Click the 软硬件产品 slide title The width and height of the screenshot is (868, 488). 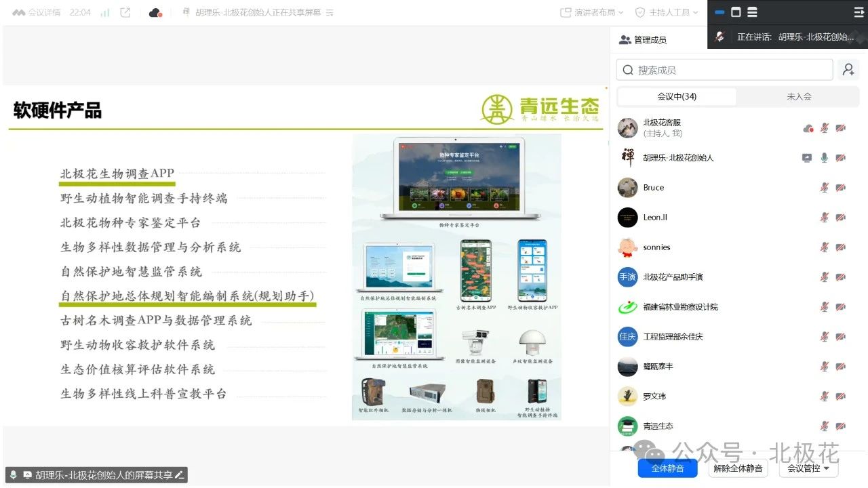pos(58,110)
